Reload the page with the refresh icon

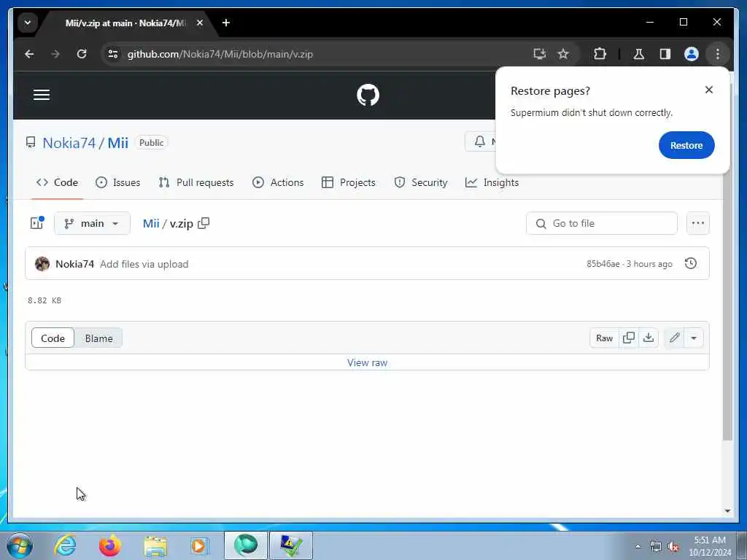(x=82, y=54)
